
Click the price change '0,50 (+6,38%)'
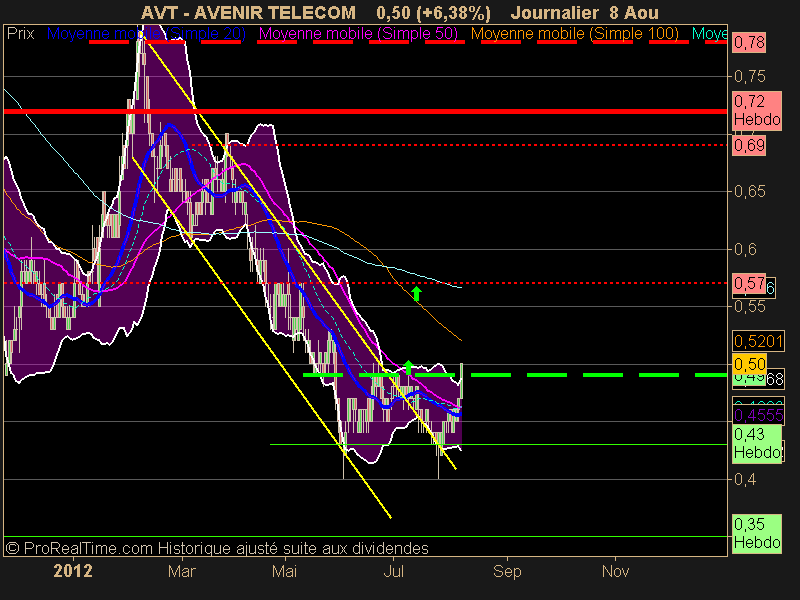point(434,13)
